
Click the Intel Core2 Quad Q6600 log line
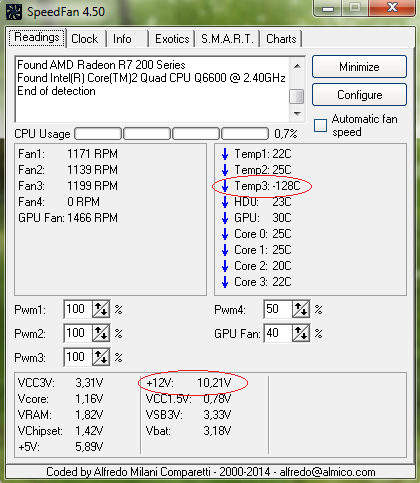click(151, 78)
